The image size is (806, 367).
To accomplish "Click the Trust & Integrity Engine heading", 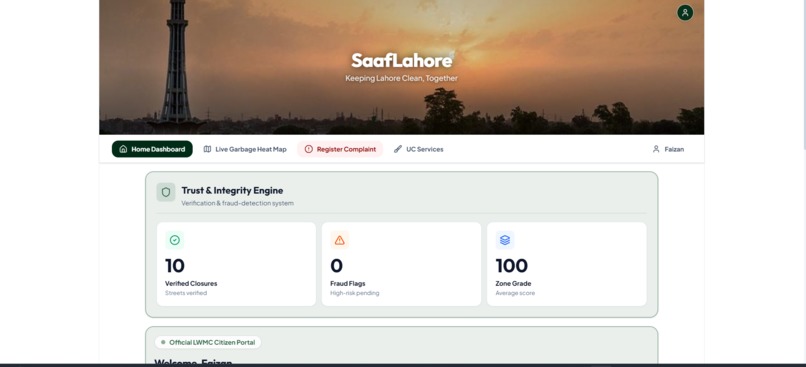I will click(x=232, y=190).
